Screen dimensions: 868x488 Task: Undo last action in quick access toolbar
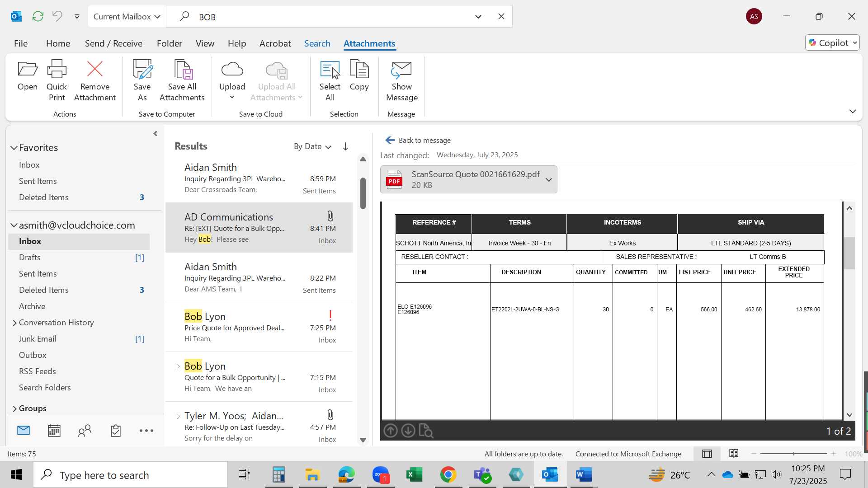(x=57, y=16)
